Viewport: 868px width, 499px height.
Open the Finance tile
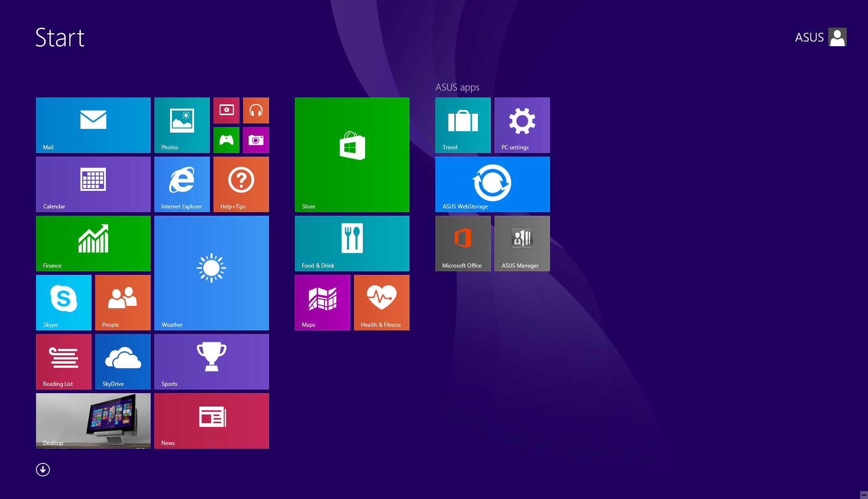pos(93,243)
